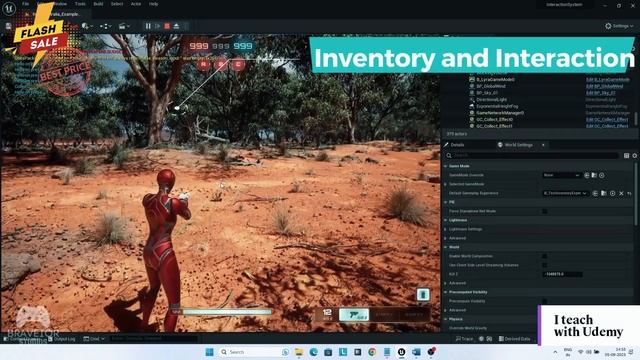Eject from the player controller
Image resolution: width=640 pixels, height=360 pixels.
(x=176, y=26)
